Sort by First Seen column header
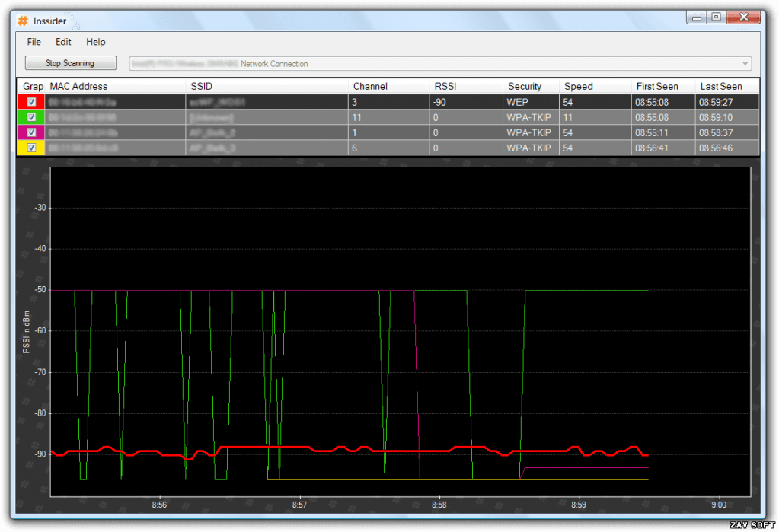Image resolution: width=779 pixels, height=532 pixels. coord(663,87)
